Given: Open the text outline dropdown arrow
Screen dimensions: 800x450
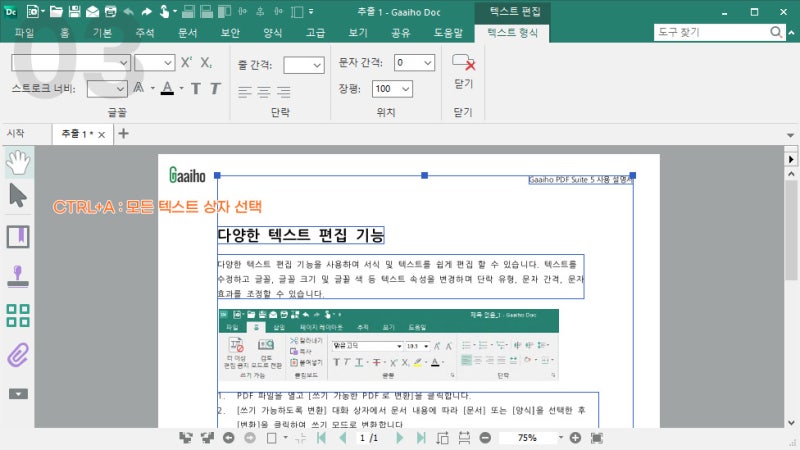Looking at the screenshot, I should [153, 88].
